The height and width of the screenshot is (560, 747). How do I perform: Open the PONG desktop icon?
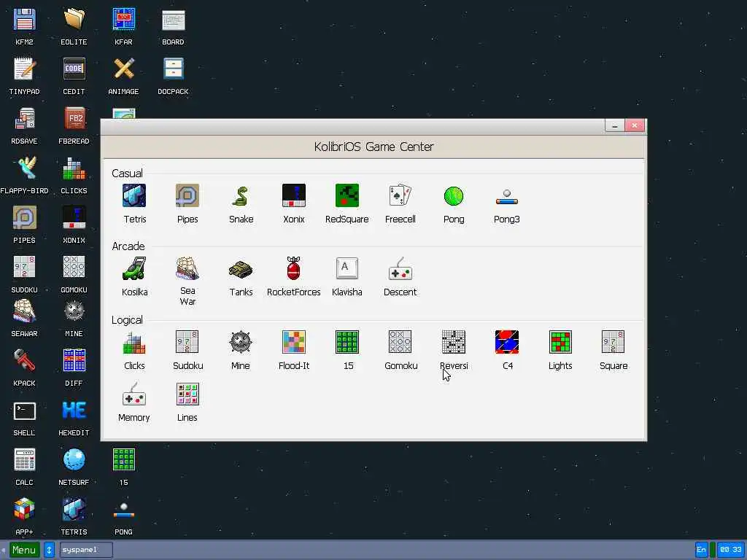[x=123, y=510]
